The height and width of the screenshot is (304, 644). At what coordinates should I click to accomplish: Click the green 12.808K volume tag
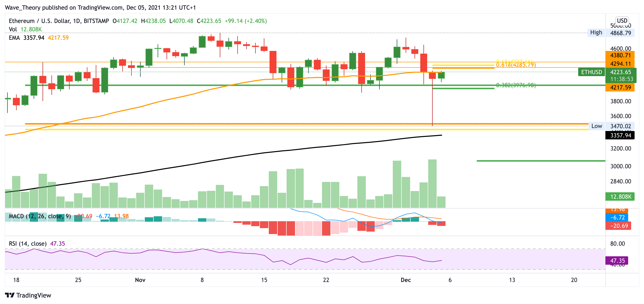(x=620, y=196)
